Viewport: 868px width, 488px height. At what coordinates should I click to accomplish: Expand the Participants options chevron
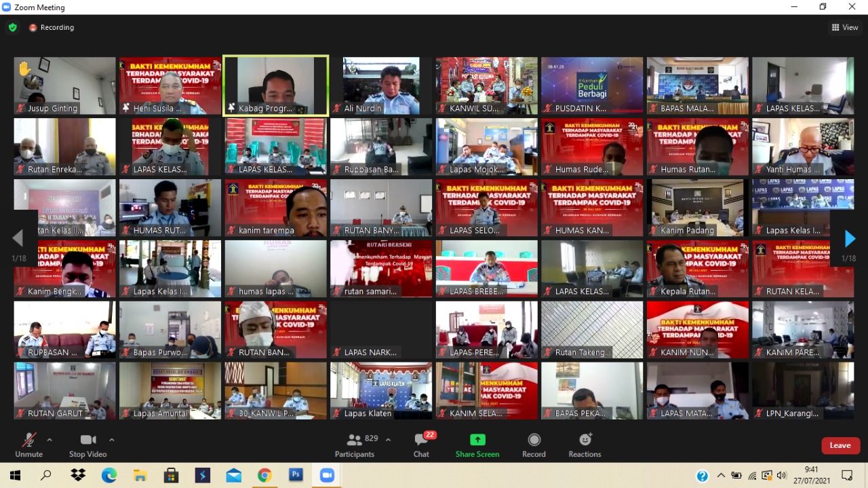pyautogui.click(x=388, y=440)
